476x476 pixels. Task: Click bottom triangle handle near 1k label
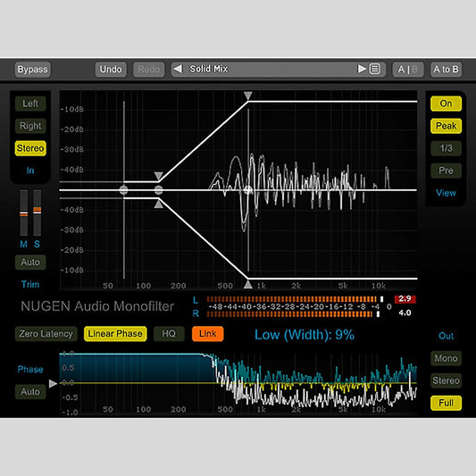248,285
